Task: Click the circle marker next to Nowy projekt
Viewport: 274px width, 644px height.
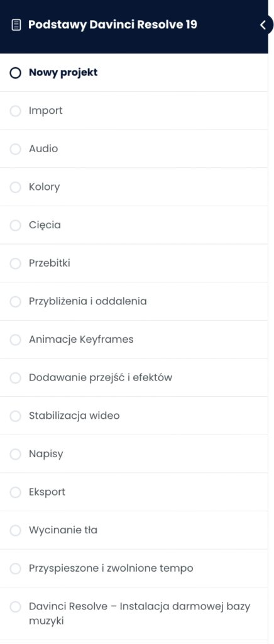Action: point(15,73)
